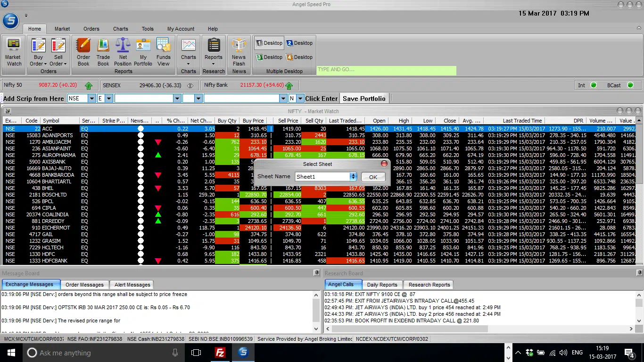Open the My Account tab

[x=181, y=29]
